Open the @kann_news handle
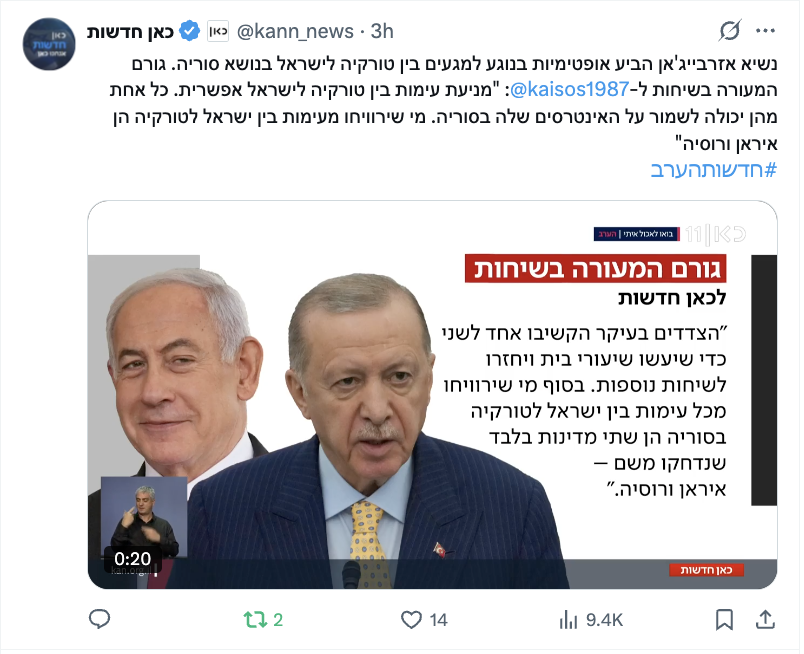 (295, 32)
